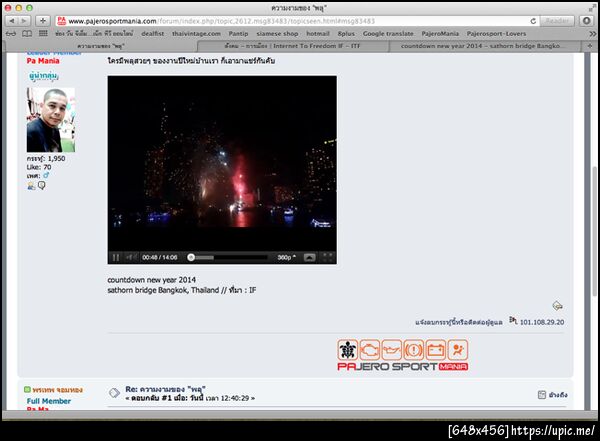
Task: Toggle fullscreen on the video player
Action: (x=328, y=257)
